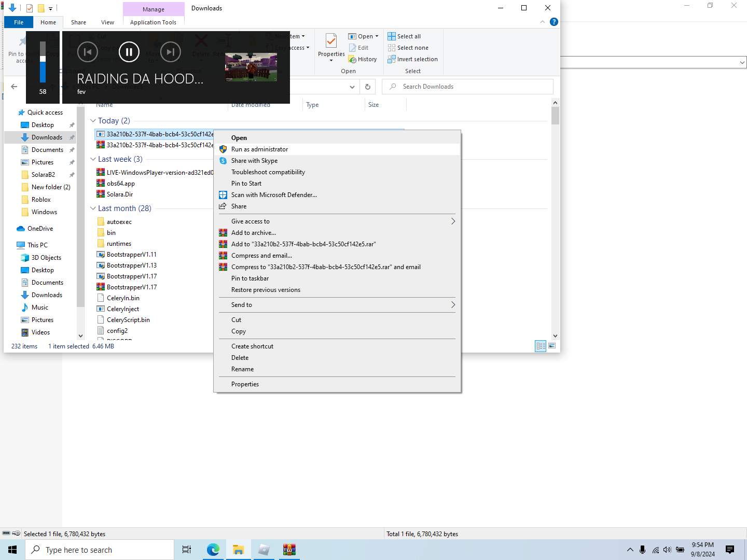
Task: Open the File tab
Action: pyautogui.click(x=19, y=22)
